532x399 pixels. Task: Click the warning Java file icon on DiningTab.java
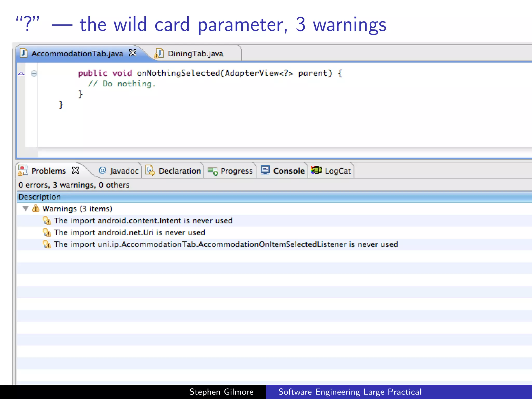point(159,53)
